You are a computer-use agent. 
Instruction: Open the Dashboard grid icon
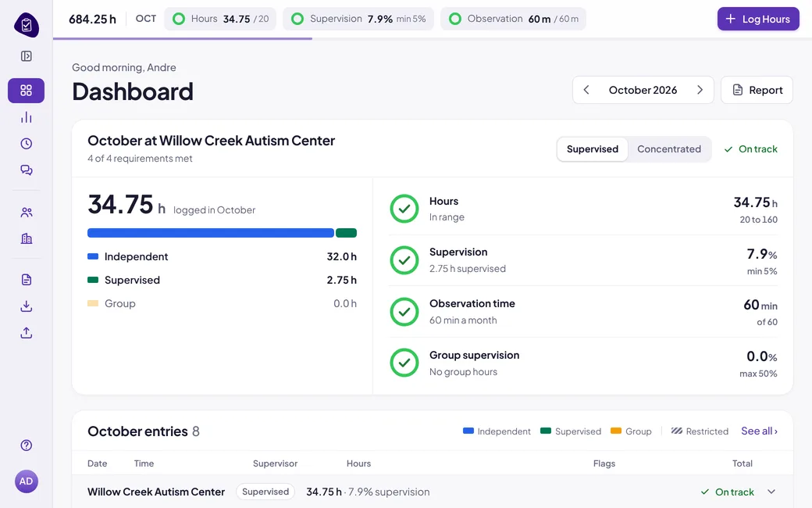pyautogui.click(x=26, y=91)
